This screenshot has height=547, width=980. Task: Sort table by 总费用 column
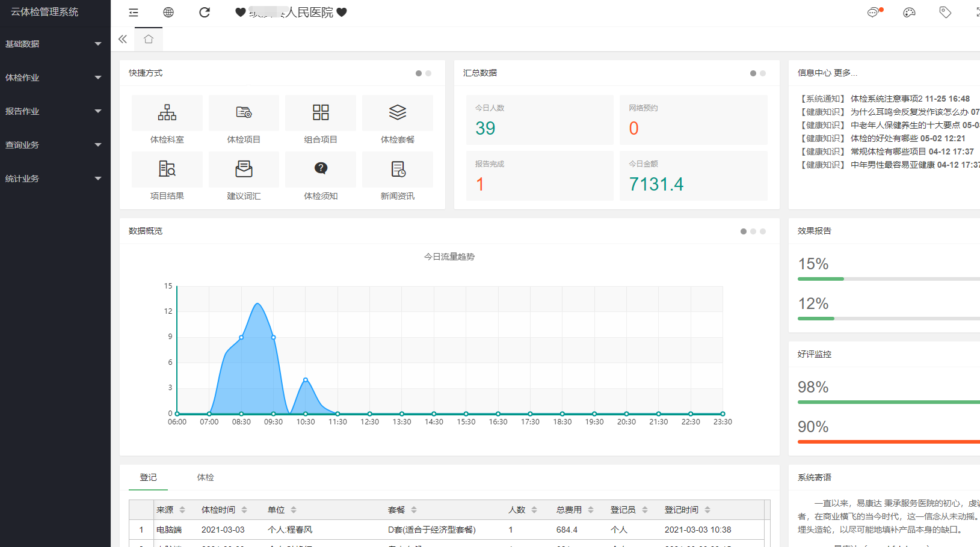click(x=591, y=510)
